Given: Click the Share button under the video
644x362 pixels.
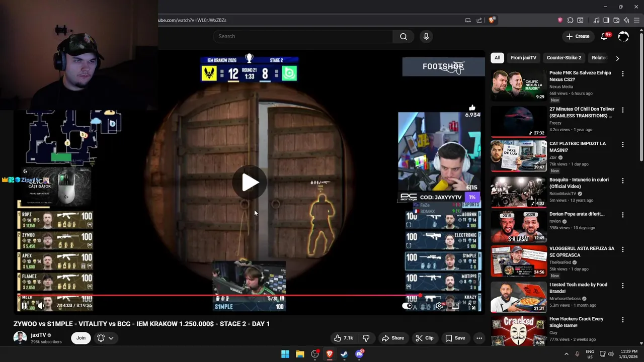Looking at the screenshot, I should click(392, 338).
